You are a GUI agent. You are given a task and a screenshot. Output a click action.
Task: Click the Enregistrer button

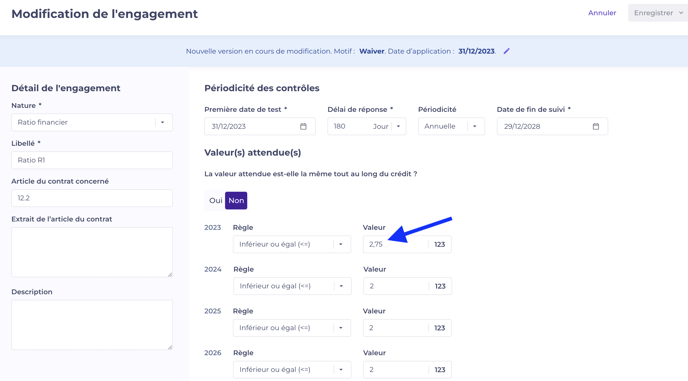pos(658,13)
